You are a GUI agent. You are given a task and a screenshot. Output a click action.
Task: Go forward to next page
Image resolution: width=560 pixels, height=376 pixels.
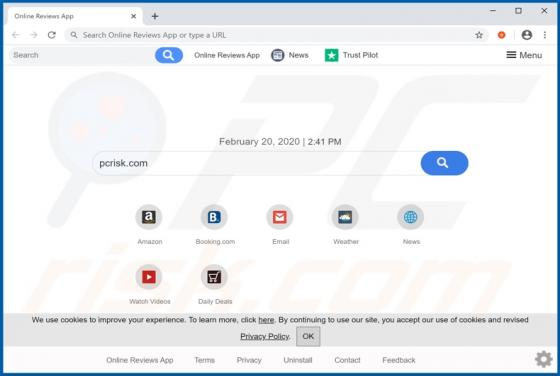(x=34, y=35)
